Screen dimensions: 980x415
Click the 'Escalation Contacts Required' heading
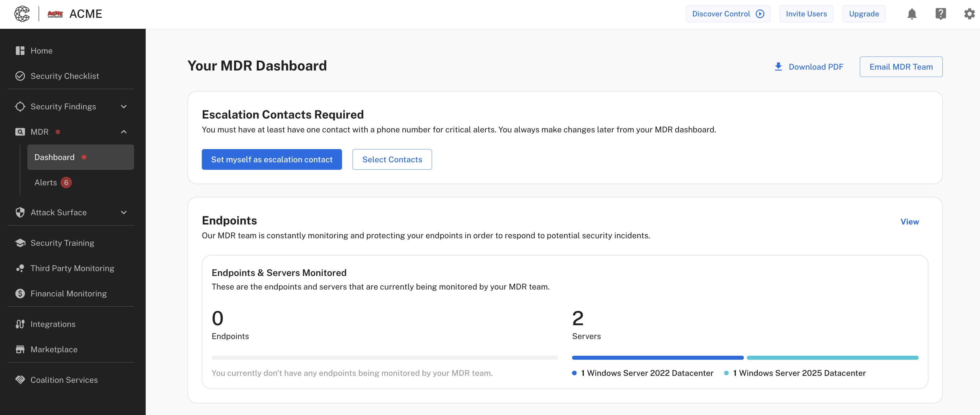coord(283,115)
